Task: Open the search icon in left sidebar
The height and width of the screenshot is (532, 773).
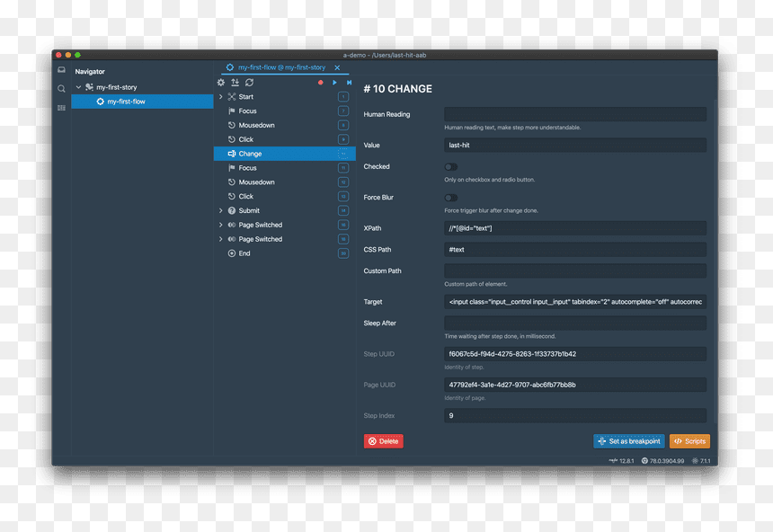Action: coord(61,89)
